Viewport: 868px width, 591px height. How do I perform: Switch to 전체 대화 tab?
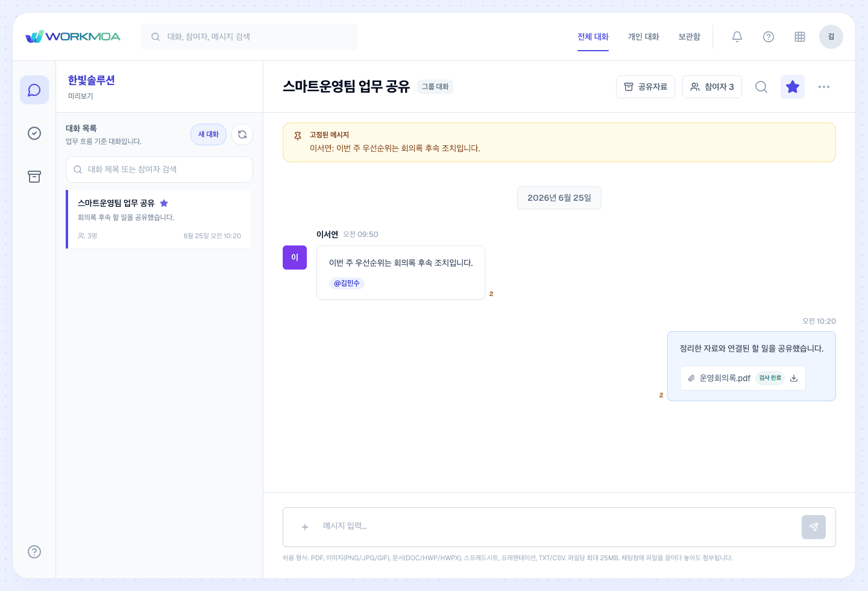tap(593, 37)
